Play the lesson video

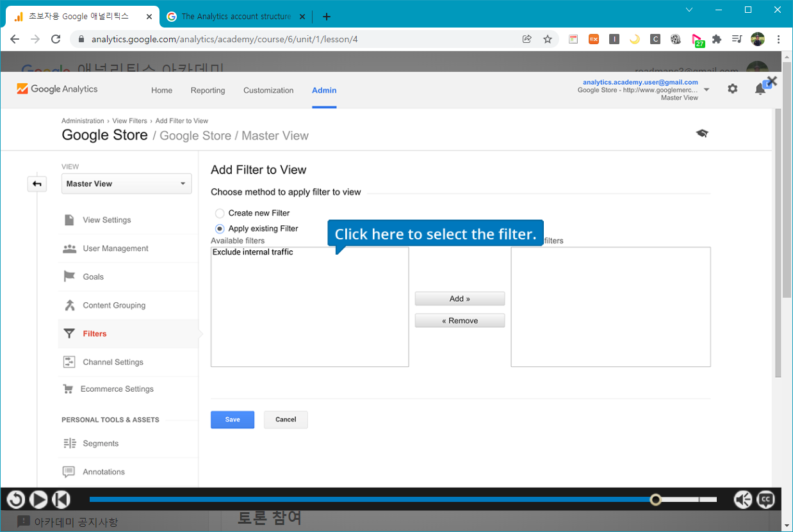tap(38, 499)
